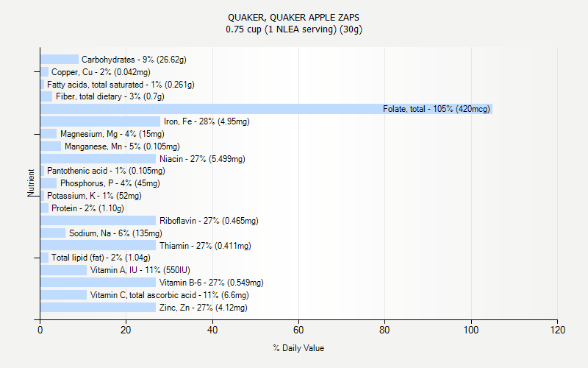Select the Sodium, Na - 6% (135mg) label
The height and width of the screenshot is (368, 588).
pos(115,233)
